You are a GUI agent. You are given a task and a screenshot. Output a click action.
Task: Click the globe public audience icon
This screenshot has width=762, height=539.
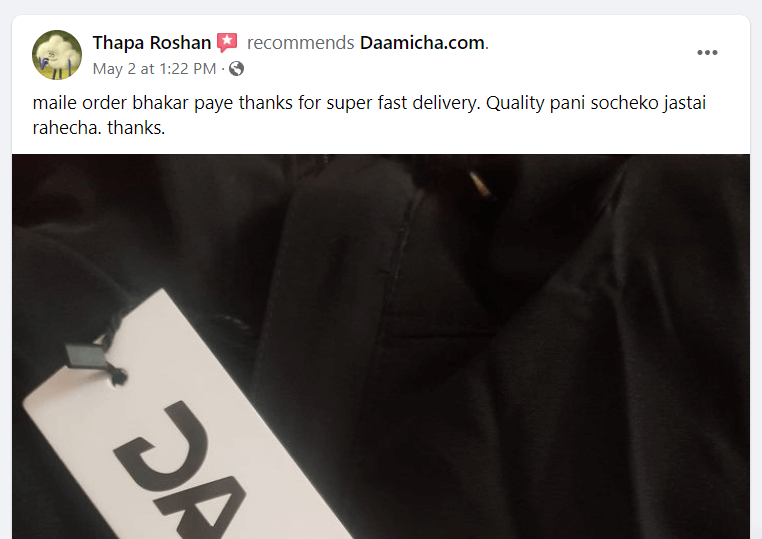[236, 69]
